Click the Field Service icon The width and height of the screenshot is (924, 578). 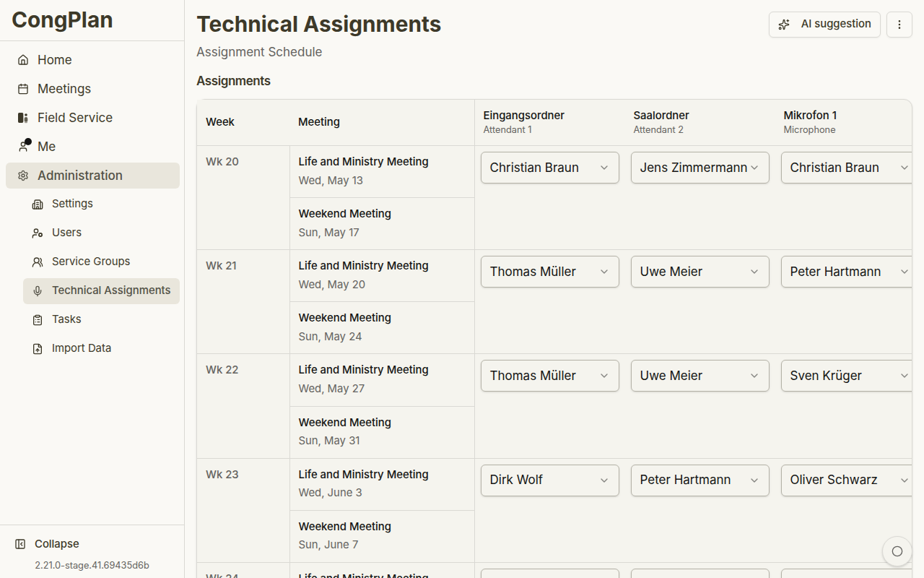click(23, 118)
